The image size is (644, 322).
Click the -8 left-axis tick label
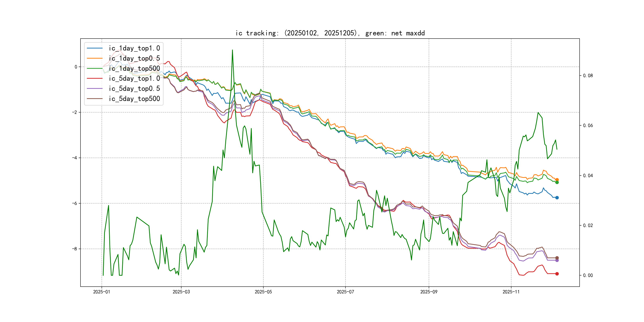pyautogui.click(x=75, y=249)
